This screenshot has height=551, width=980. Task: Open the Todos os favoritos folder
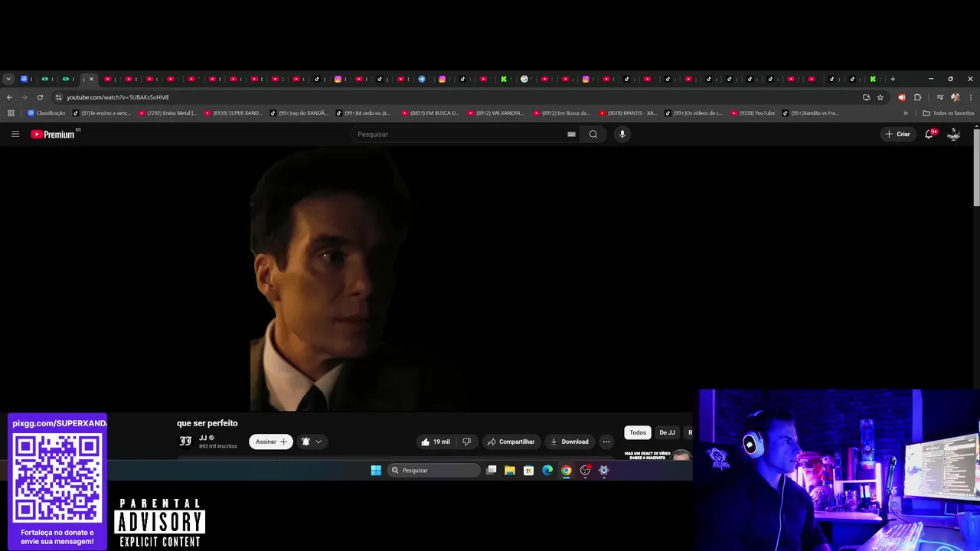949,113
